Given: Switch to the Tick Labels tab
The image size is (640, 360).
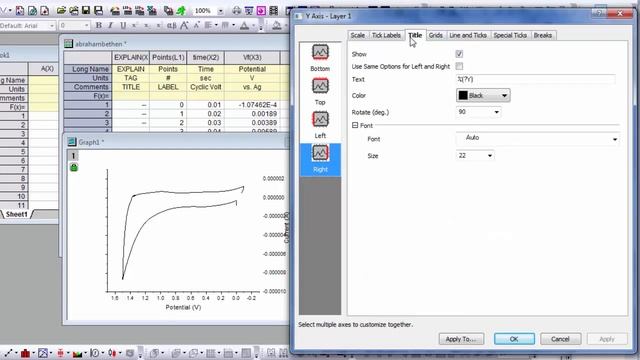Looking at the screenshot, I should coord(386,36).
